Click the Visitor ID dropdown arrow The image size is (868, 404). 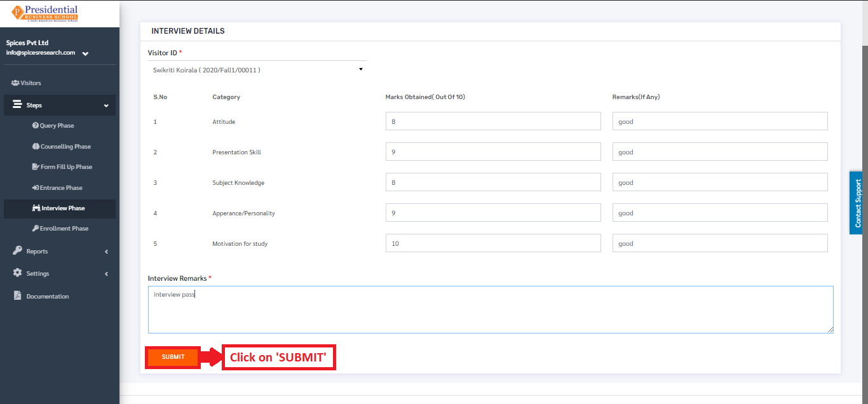361,69
